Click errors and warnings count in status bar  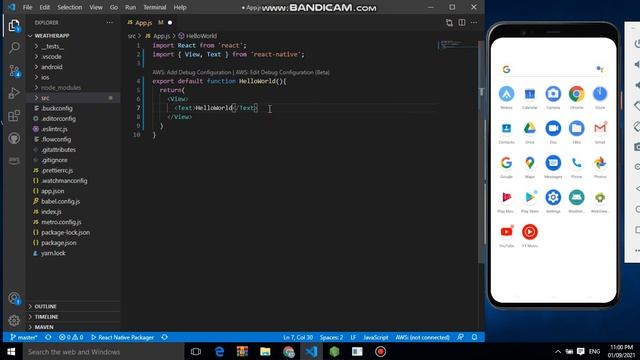pos(71,337)
